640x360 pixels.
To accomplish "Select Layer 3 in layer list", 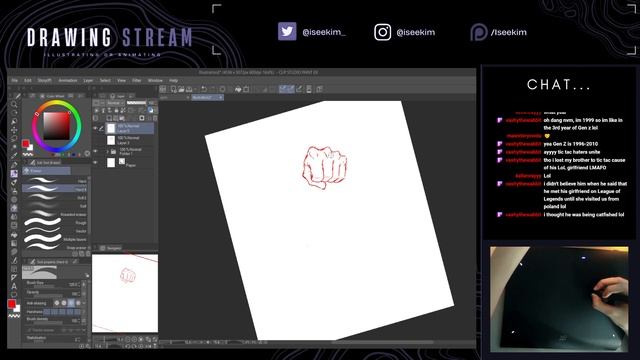I will [x=124, y=140].
